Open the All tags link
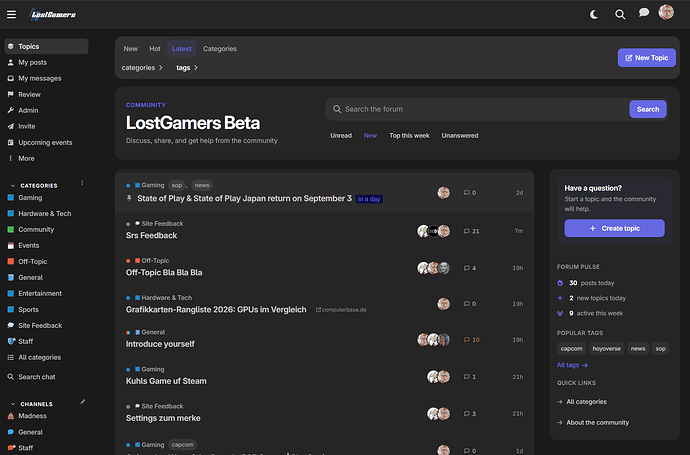Image resolution: width=690 pixels, height=455 pixels. (x=572, y=365)
